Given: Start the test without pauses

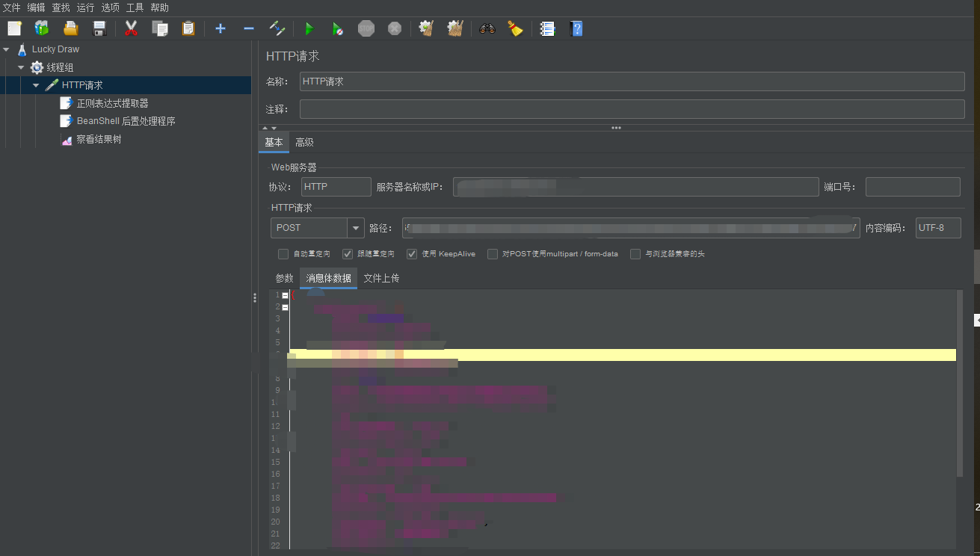Looking at the screenshot, I should click(338, 28).
